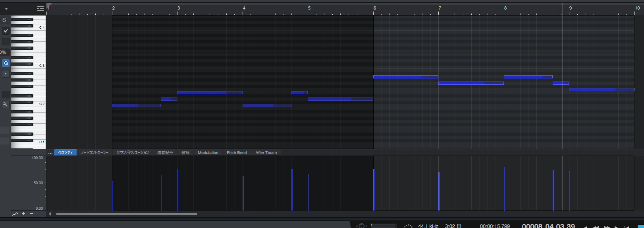Click the return-to-start transport button

[627, 227]
